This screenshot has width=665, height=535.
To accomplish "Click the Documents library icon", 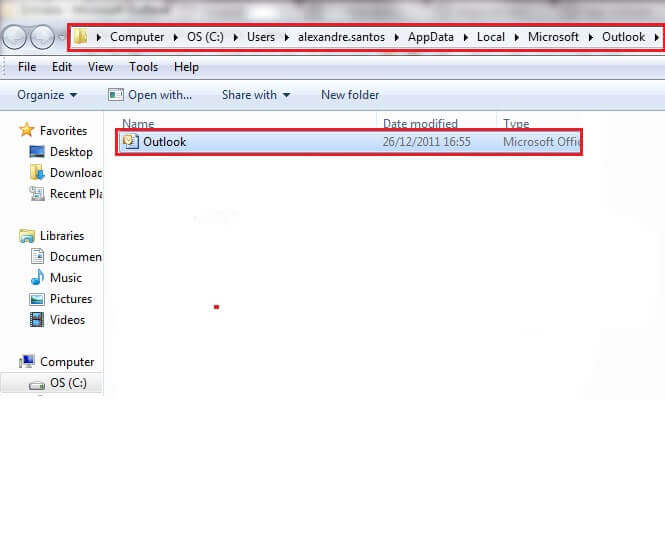I will click(37, 256).
